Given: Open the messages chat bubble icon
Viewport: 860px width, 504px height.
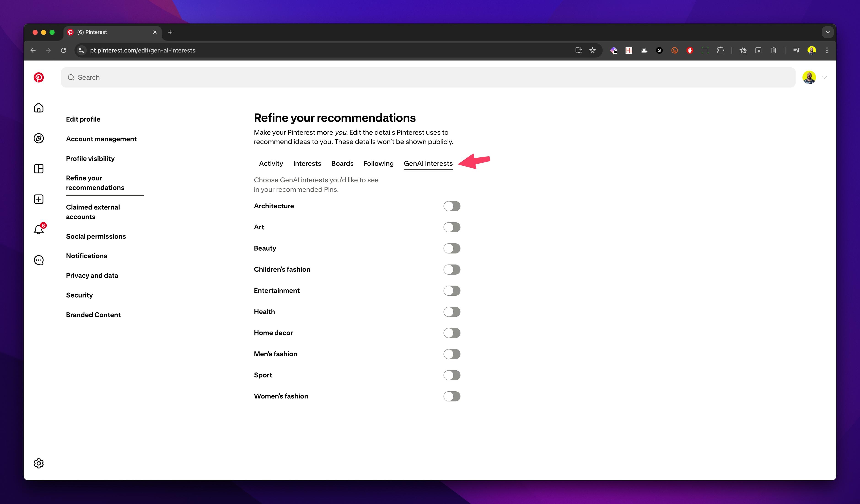Looking at the screenshot, I should pos(39,260).
